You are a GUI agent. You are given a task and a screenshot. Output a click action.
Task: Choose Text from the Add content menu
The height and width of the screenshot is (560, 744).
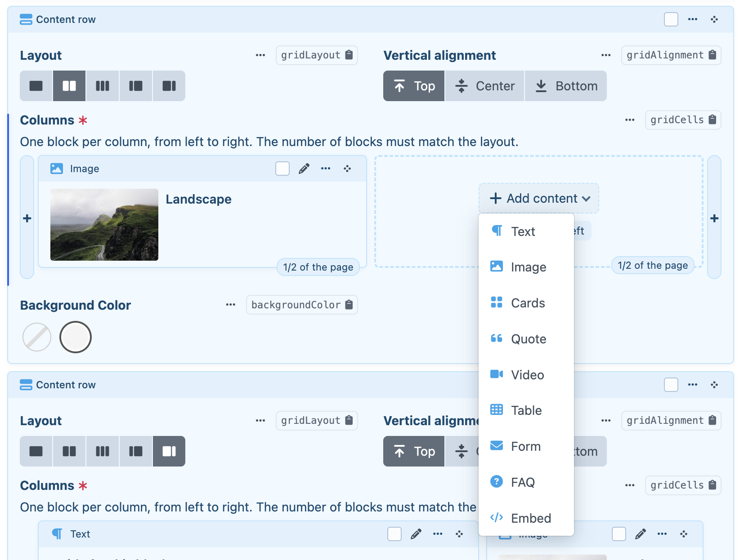(x=526, y=231)
